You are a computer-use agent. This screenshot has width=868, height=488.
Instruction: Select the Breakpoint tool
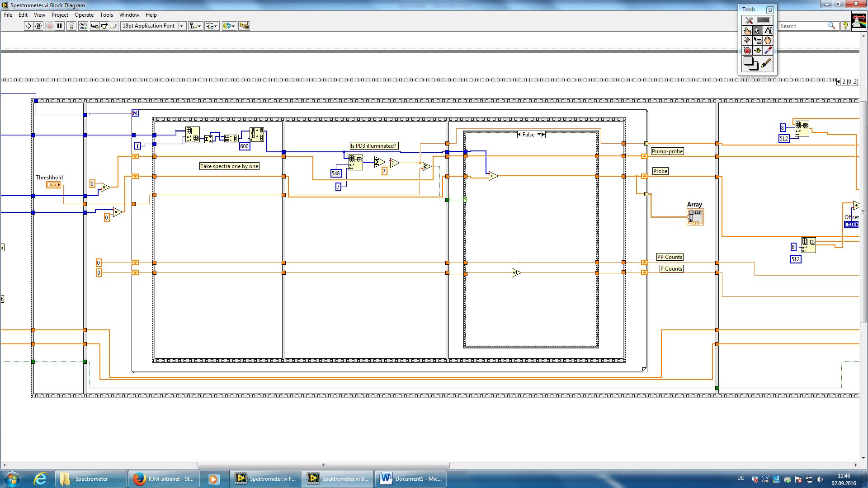pyautogui.click(x=747, y=51)
